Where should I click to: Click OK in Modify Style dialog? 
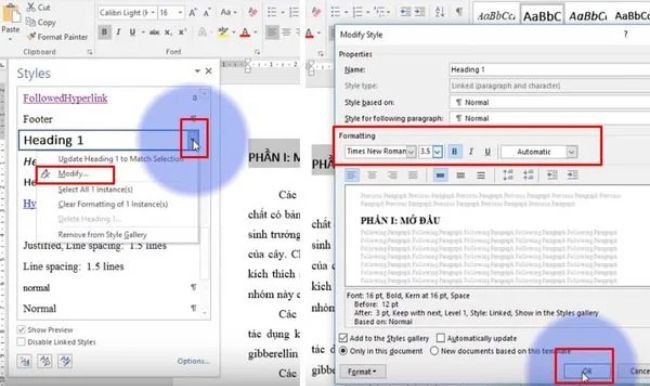[586, 371]
